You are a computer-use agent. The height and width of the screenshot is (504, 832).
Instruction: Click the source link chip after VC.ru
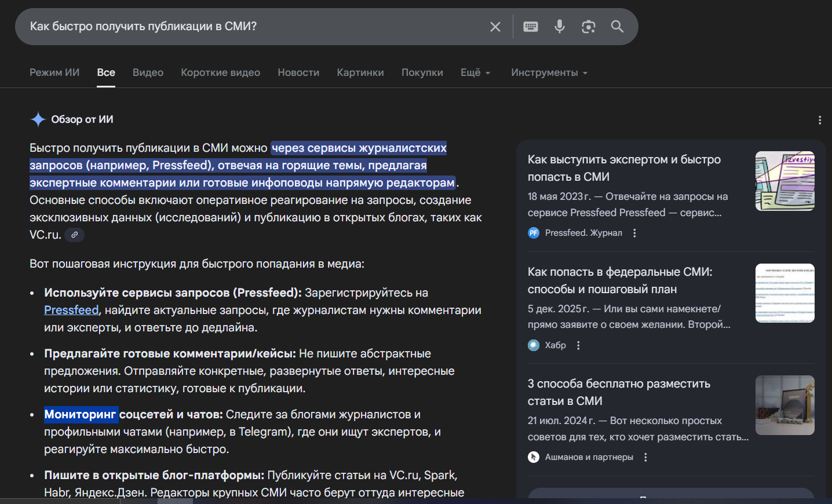tap(74, 235)
